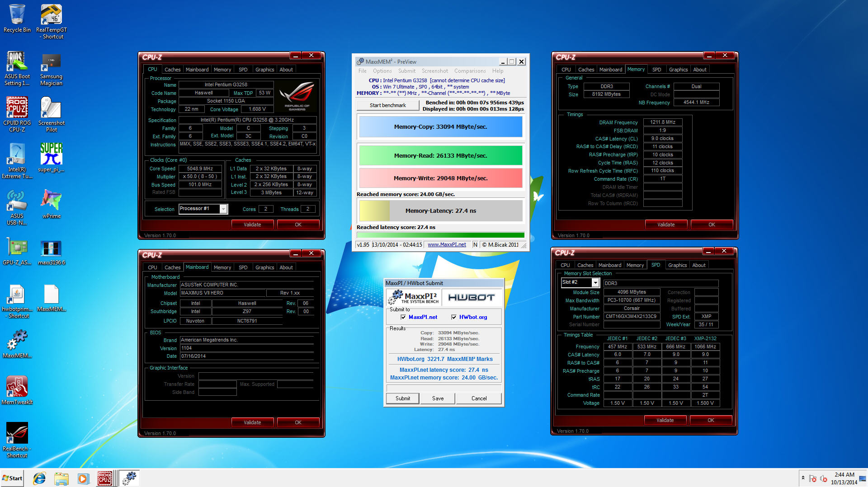Viewport: 868px width, 487px height.
Task: Open ASUS USB-N desktop icon
Action: pos(17,207)
